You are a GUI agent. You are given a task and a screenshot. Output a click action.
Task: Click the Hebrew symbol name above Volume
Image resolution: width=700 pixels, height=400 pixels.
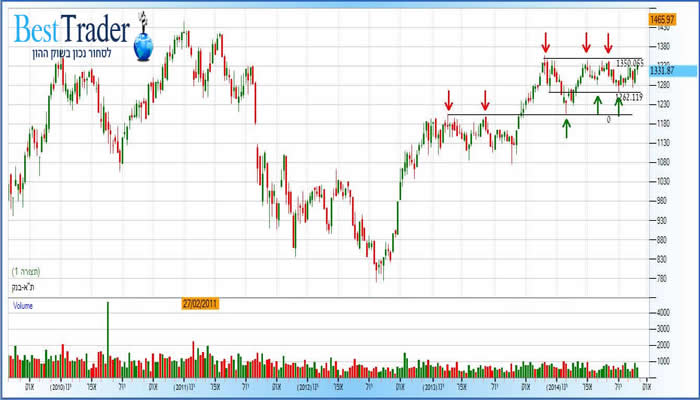24,285
